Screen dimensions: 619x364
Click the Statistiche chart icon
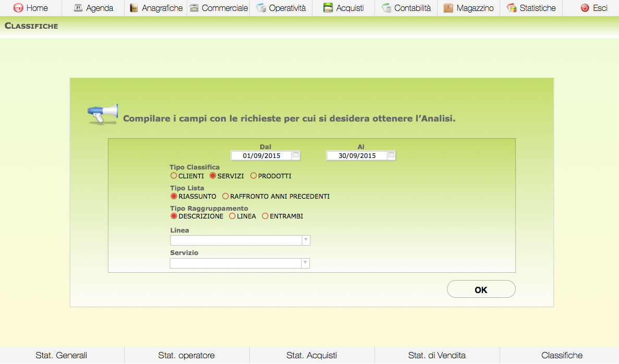point(512,8)
